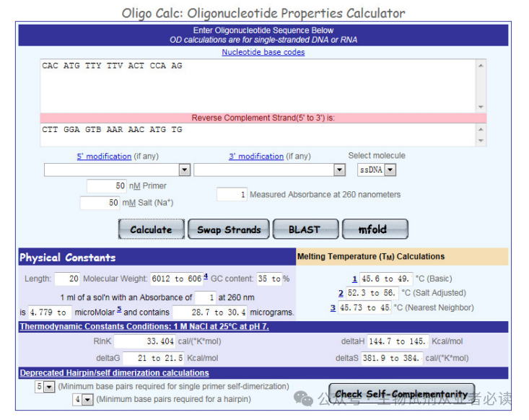Open the ssDNA molecule selector
Screen dimensions: 529x420
pyautogui.click(x=377, y=170)
